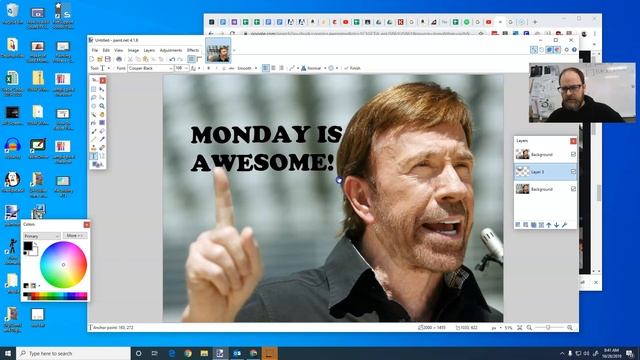640x360 pixels.
Task: Open the Layers menu
Action: [149, 50]
